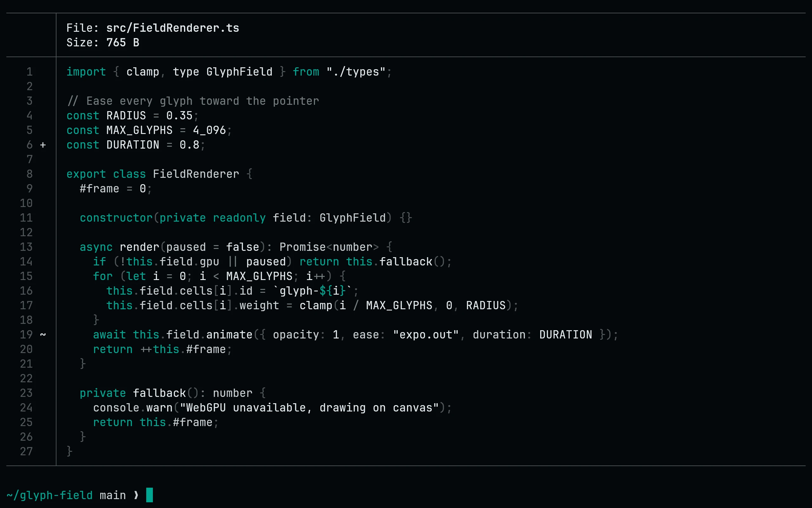Click 'Promise<number>' return type on line 13
Screen dimensions: 812x508
tap(329, 247)
